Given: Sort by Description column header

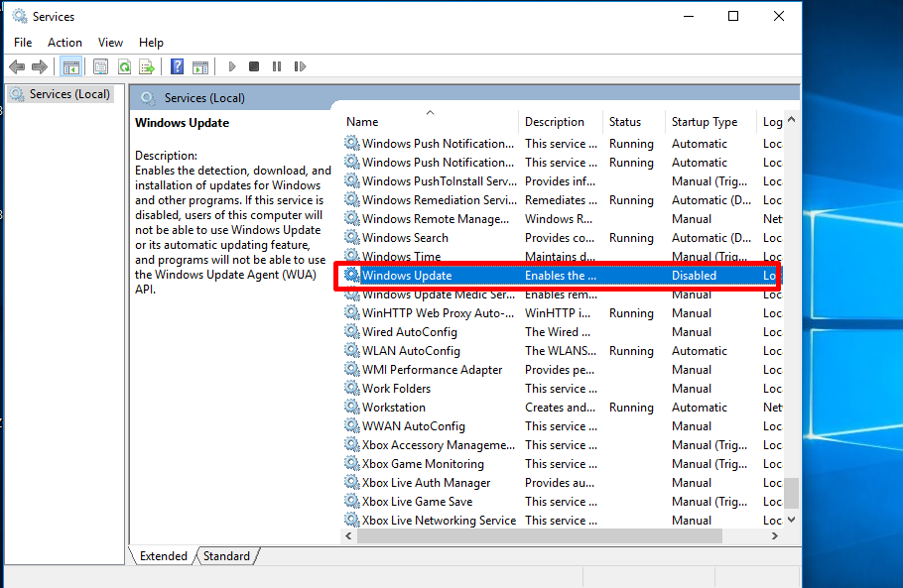Looking at the screenshot, I should [x=561, y=121].
